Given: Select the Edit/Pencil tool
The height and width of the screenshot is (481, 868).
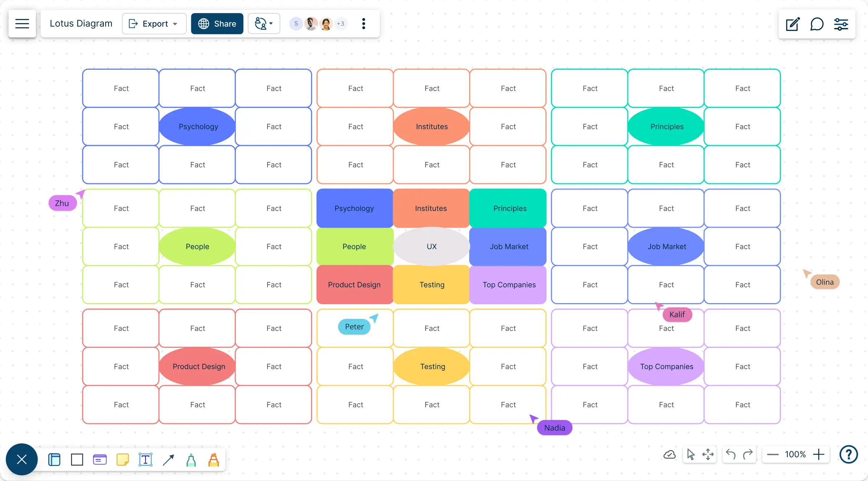Looking at the screenshot, I should 793,24.
